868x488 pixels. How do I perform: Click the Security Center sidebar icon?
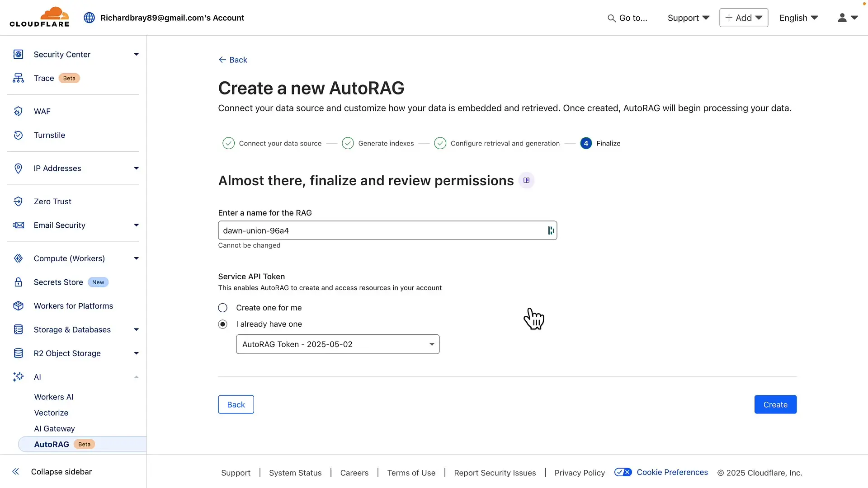(18, 54)
